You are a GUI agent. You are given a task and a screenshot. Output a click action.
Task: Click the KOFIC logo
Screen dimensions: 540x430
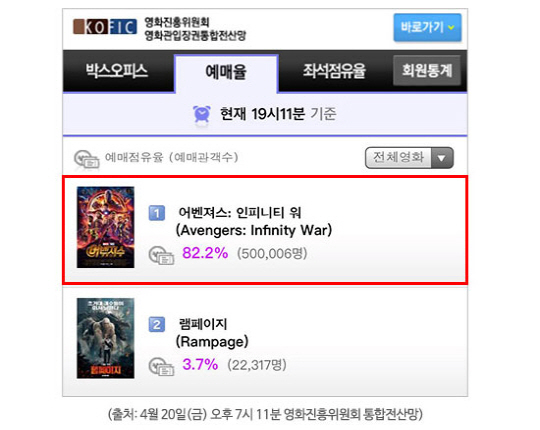[105, 27]
